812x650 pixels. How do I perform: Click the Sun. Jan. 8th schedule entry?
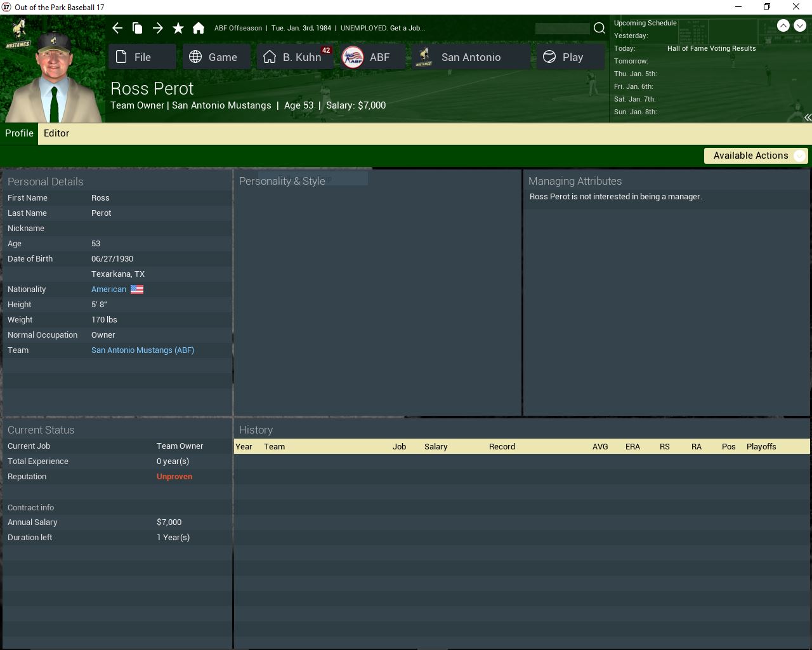(635, 112)
